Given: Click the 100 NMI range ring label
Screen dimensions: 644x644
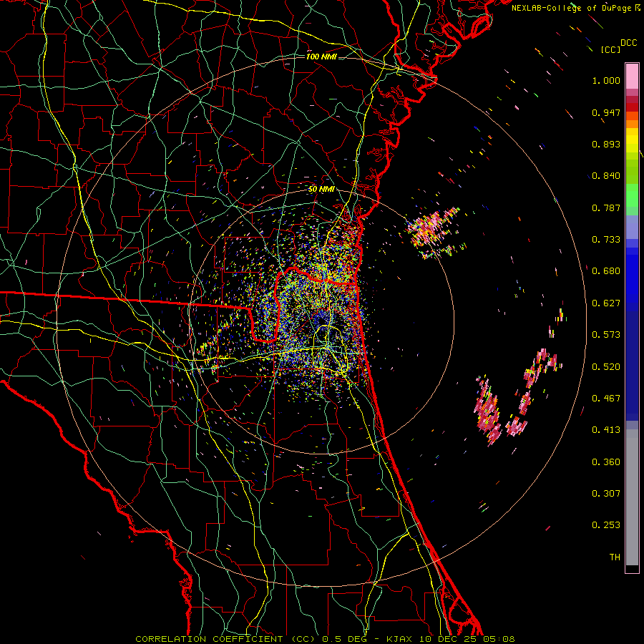Looking at the screenshot, I should [x=321, y=57].
